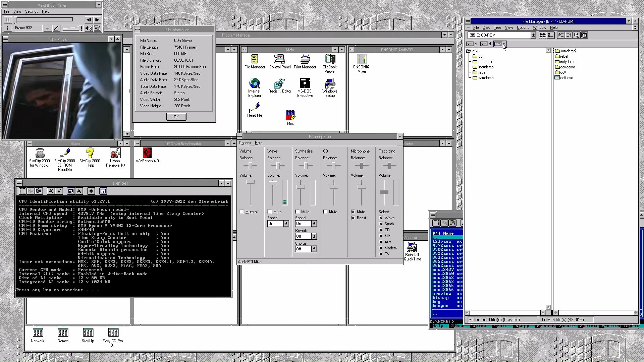Open the Options menu in Ensoniq Mixer

[x=245, y=143]
